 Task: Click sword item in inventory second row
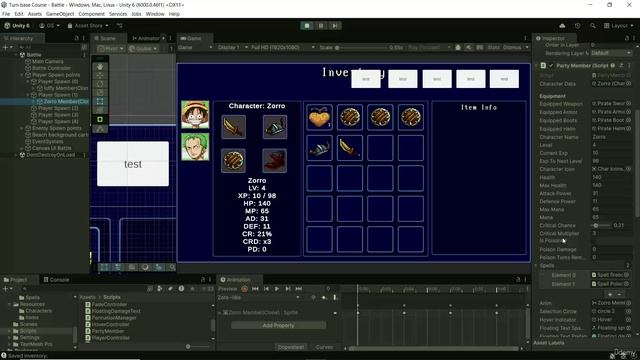coord(350,148)
